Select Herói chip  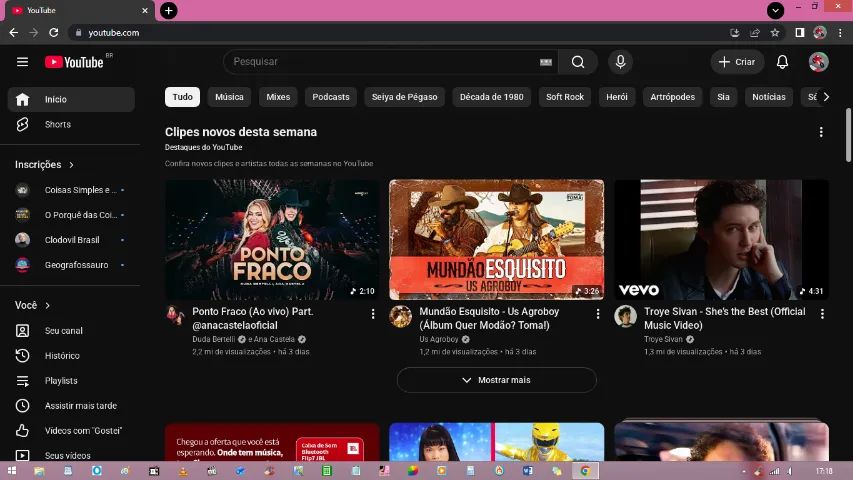click(x=616, y=97)
